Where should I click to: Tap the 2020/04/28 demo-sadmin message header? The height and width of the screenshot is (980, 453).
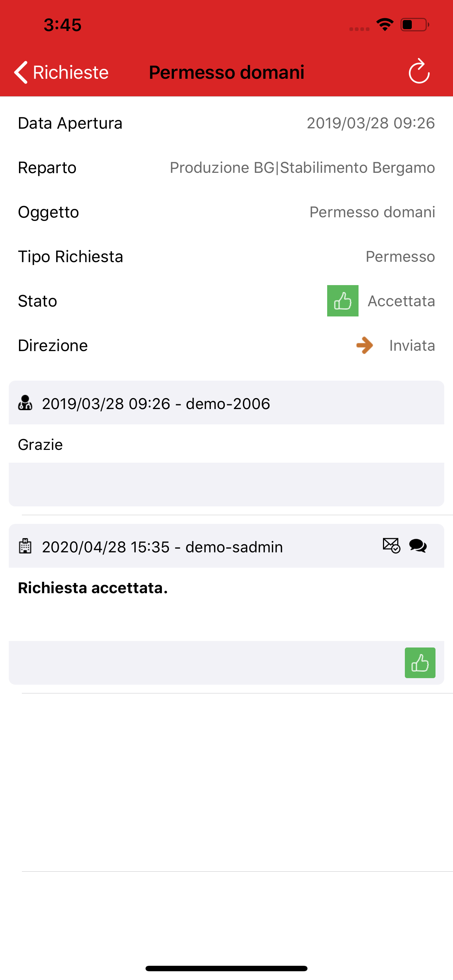[163, 547]
